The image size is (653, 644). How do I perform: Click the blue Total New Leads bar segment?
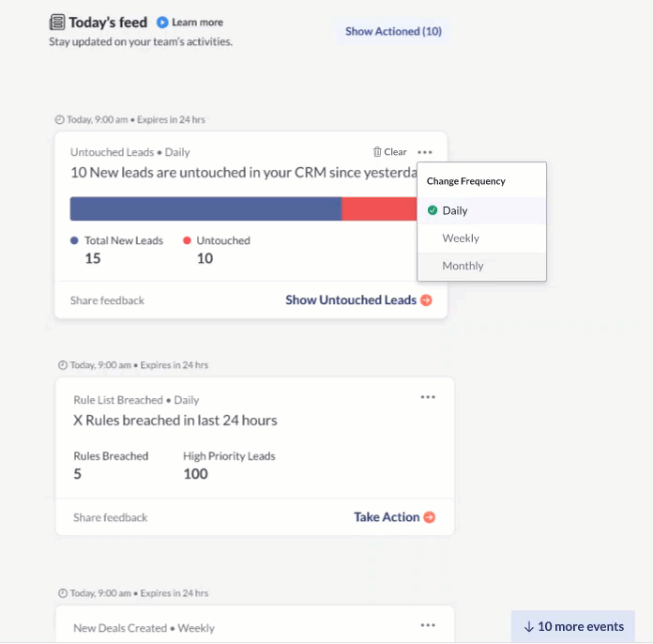[205, 208]
